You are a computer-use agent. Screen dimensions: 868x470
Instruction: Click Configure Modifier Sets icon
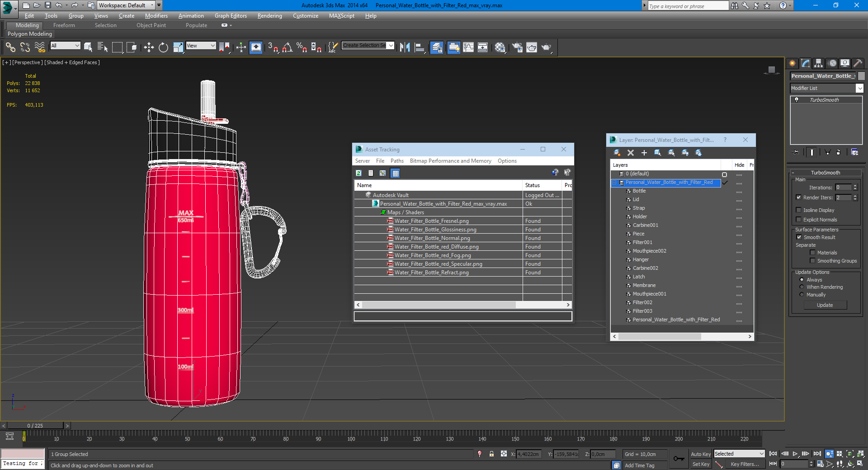(x=854, y=152)
